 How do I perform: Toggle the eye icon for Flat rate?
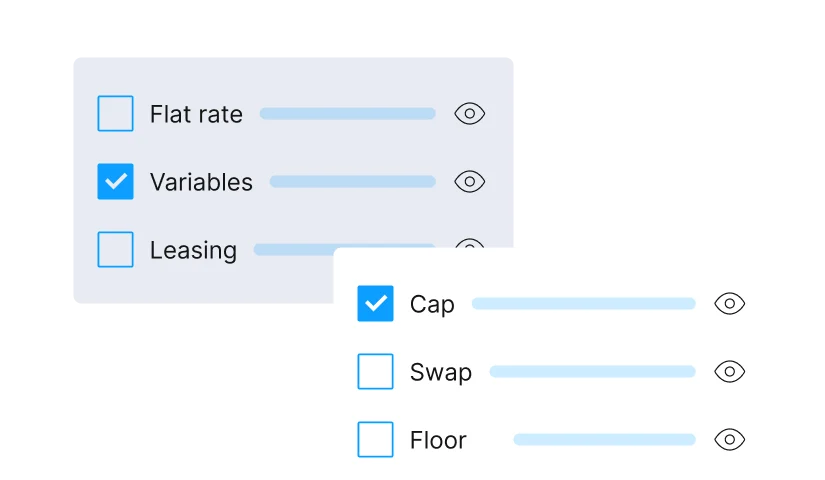[469, 114]
